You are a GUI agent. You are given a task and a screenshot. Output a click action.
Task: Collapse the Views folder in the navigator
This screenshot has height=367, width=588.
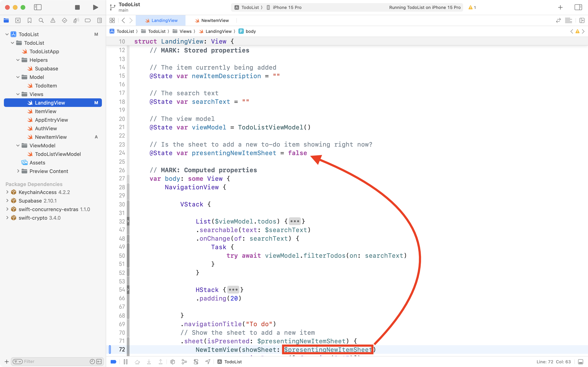(x=17, y=94)
